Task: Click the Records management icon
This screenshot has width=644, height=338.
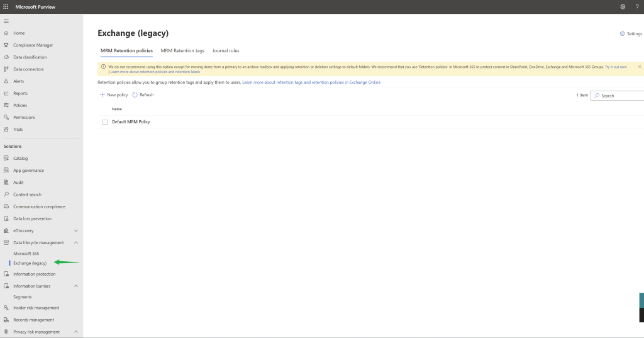Action: click(x=6, y=320)
